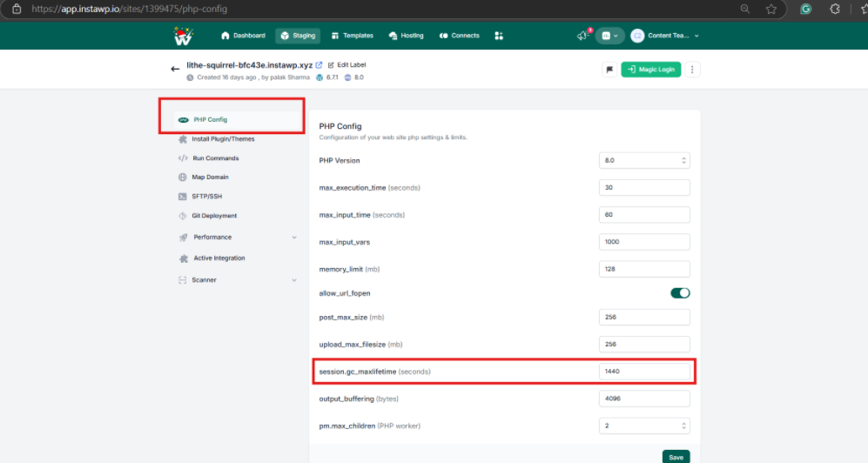
Task: Click the InstaWP logo icon
Action: 183,36
